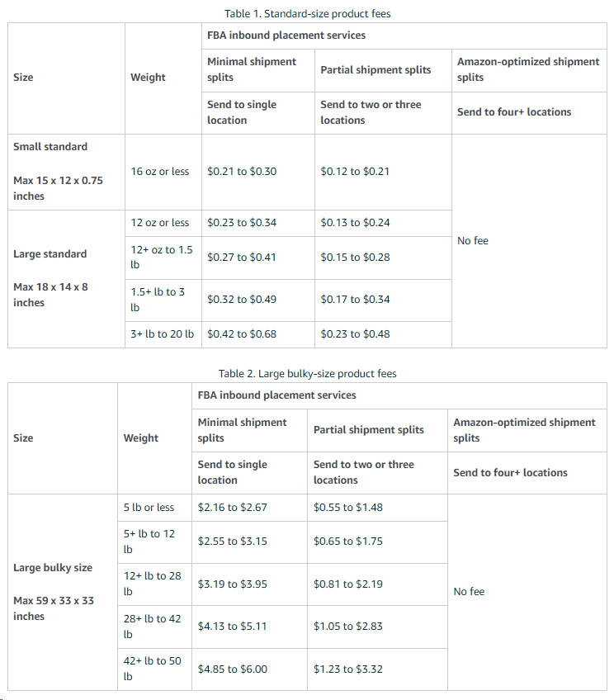
Task: Click the $0.17 to $0.34 fee cell
Action: (x=383, y=300)
